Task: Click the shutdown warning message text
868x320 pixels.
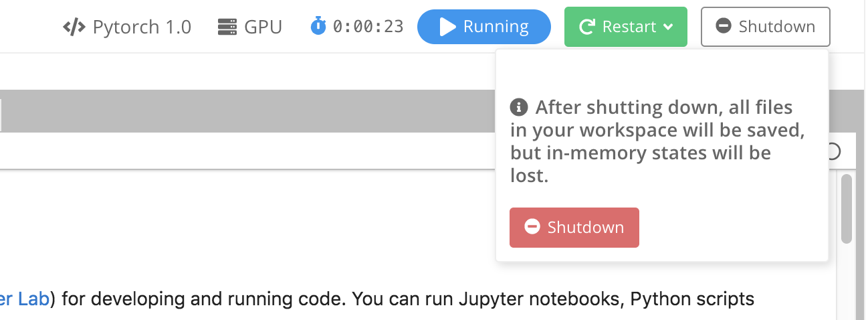Action: (655, 142)
